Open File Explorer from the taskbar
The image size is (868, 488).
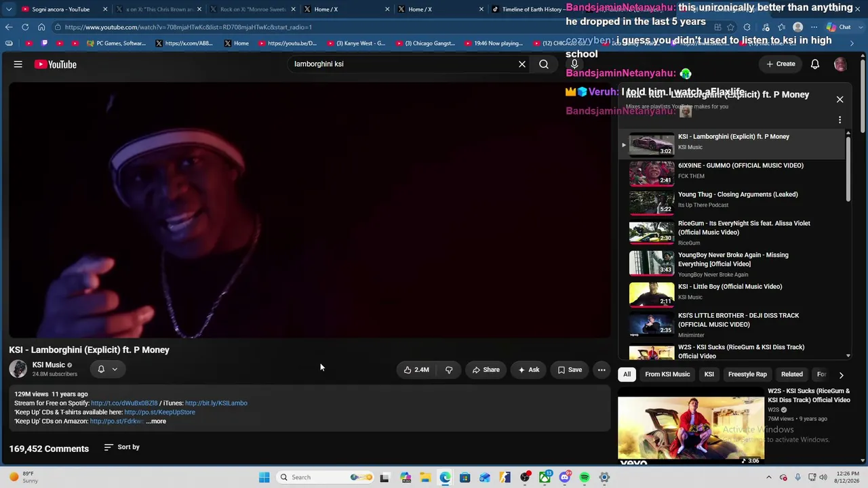[425, 477]
